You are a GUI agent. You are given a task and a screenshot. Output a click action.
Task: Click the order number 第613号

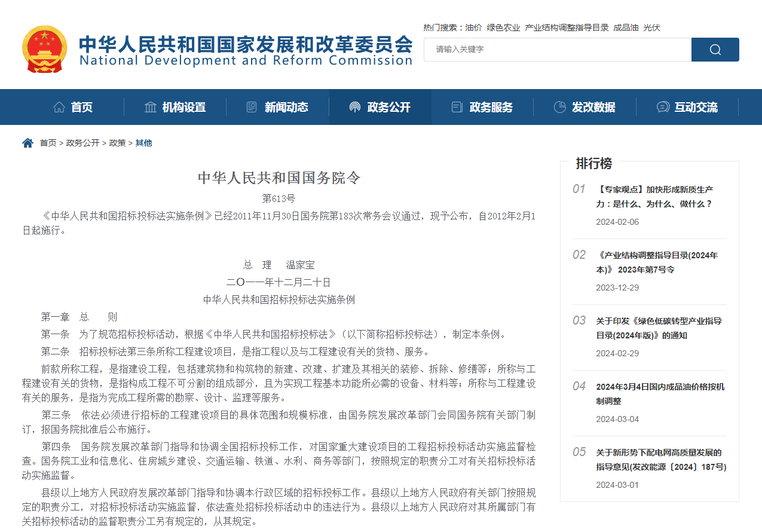279,198
